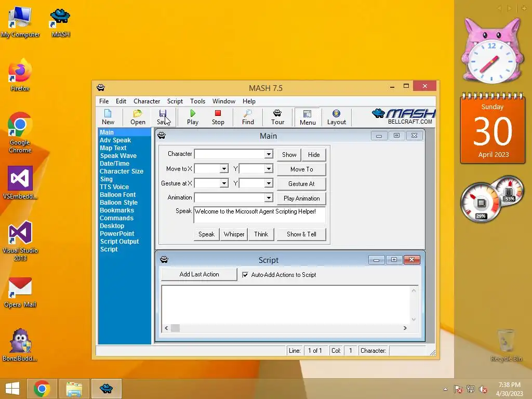The image size is (532, 399).
Task: Open the Character menu
Action: [147, 101]
